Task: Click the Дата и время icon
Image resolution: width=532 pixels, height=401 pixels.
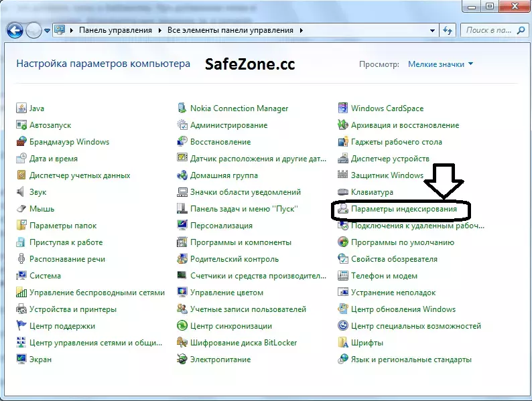Action: [x=21, y=158]
